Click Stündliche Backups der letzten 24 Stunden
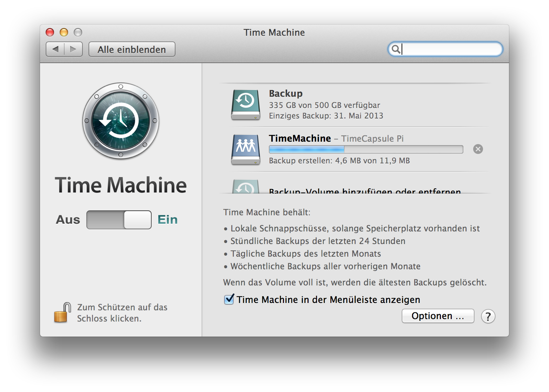Viewport: 549px width, 392px height. (x=314, y=241)
